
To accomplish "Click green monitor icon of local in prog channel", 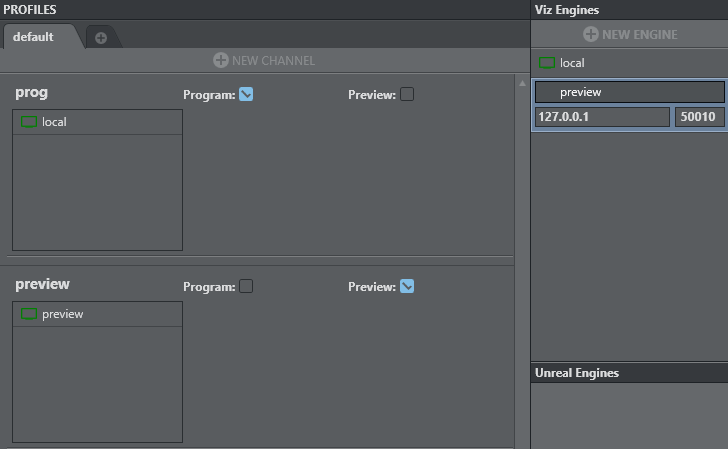I will [29, 122].
